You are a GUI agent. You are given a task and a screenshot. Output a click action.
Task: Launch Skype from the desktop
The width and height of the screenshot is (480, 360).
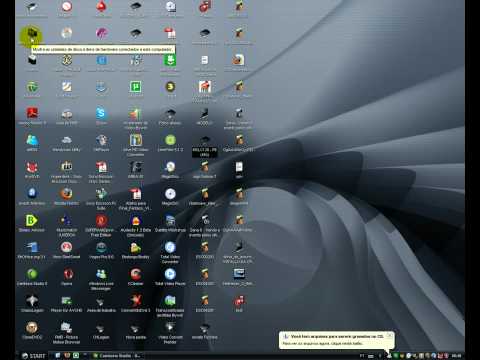101,116
